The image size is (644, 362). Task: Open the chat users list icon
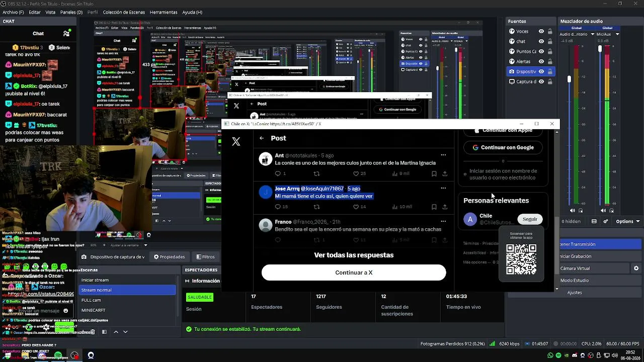pos(66,33)
